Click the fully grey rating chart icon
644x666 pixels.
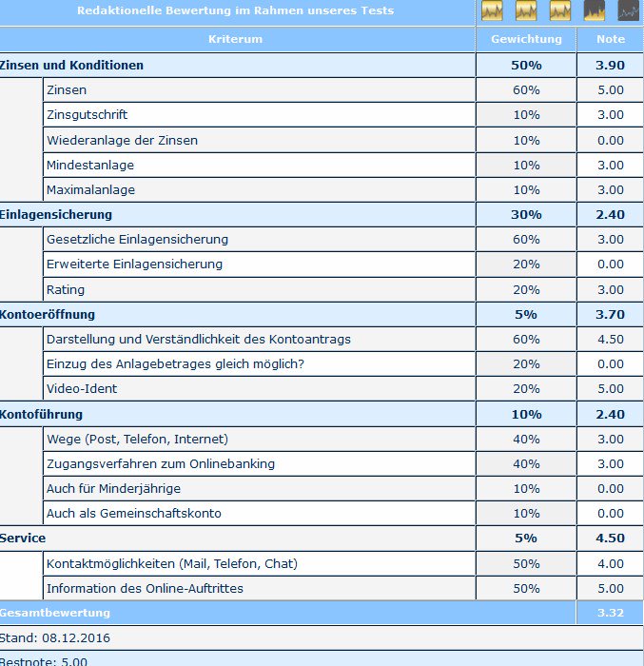[x=628, y=10]
